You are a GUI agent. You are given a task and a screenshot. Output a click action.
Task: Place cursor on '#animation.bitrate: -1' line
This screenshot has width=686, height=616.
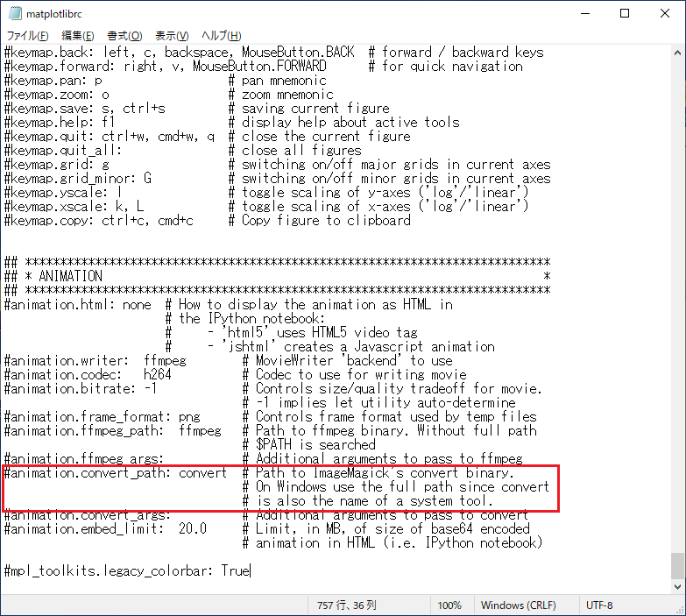(x=273, y=388)
